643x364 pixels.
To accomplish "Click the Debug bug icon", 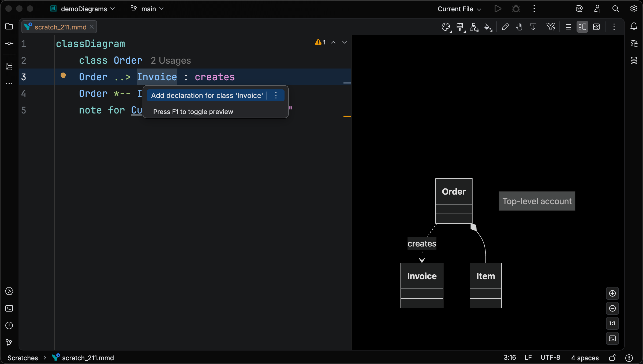I will point(516,9).
